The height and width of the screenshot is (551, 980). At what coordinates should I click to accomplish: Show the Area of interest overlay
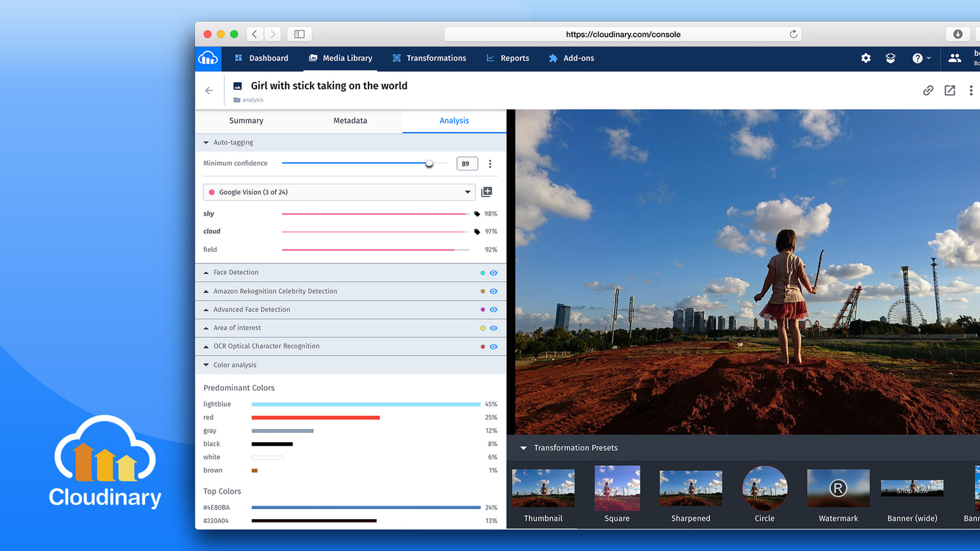[x=493, y=328]
